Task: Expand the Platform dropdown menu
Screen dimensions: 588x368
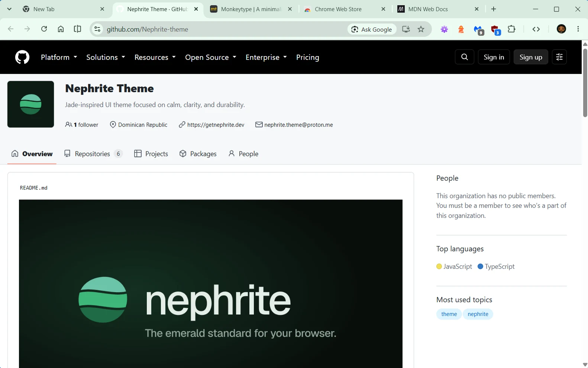Action: pyautogui.click(x=59, y=57)
